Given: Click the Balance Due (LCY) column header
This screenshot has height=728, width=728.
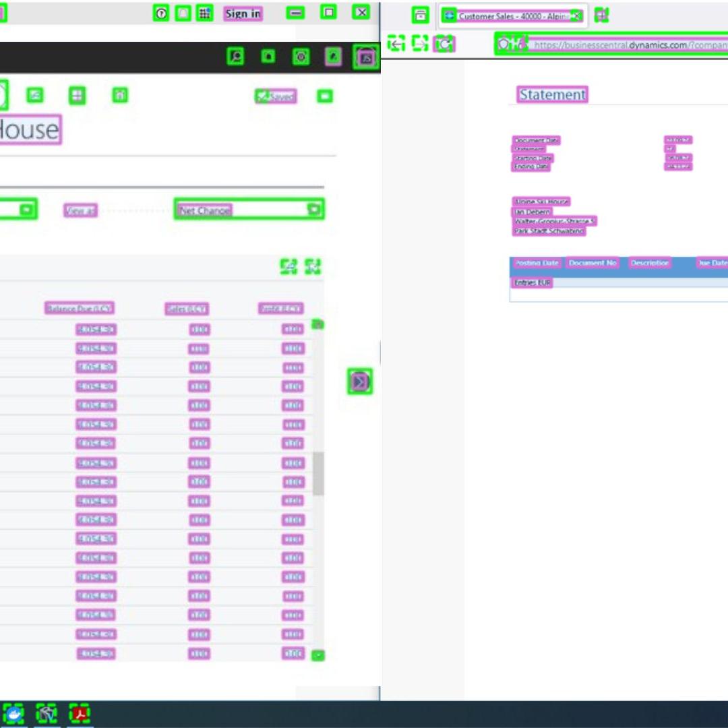Looking at the screenshot, I should pyautogui.click(x=80, y=309).
